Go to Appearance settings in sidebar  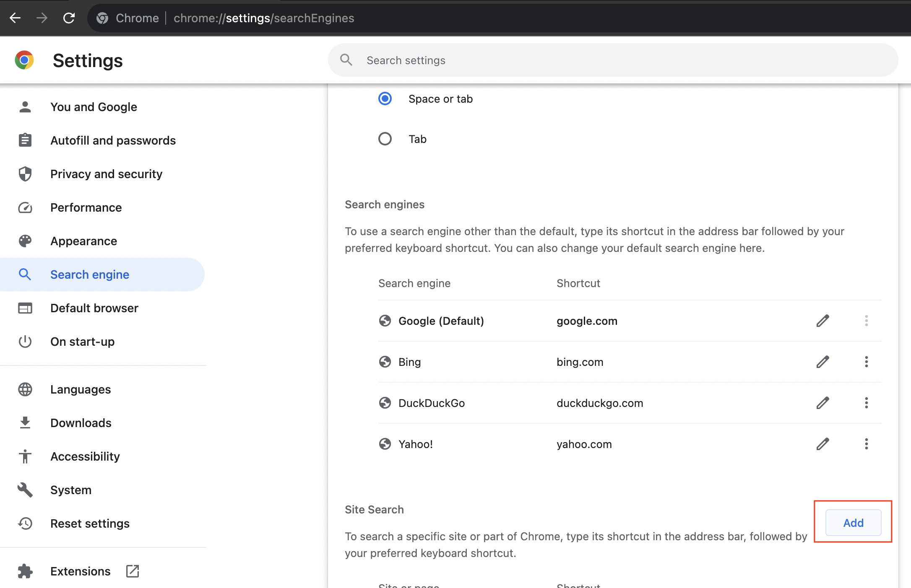[83, 241]
